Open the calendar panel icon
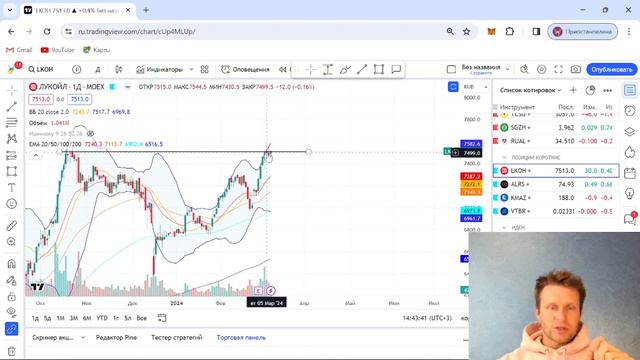Screen dimensions: 640x360 pyautogui.click(x=630, y=173)
